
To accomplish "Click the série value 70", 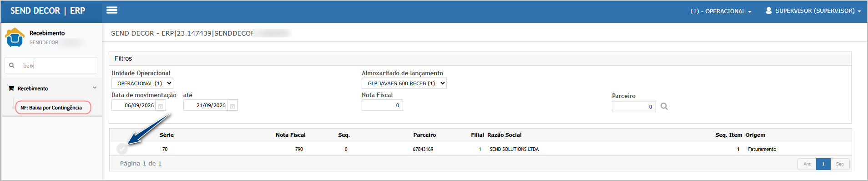I will (x=165, y=149).
